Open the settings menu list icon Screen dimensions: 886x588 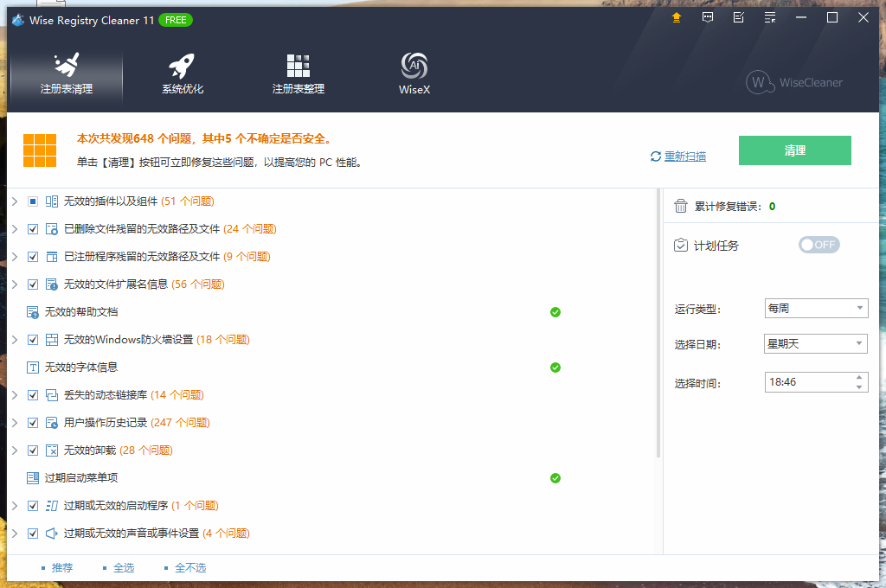coord(769,17)
